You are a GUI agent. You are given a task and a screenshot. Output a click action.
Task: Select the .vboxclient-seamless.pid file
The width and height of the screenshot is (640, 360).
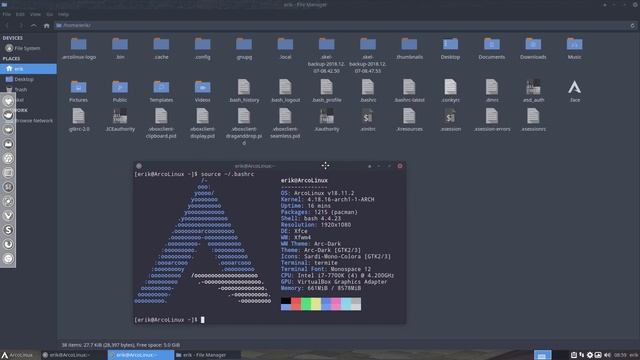click(285, 124)
